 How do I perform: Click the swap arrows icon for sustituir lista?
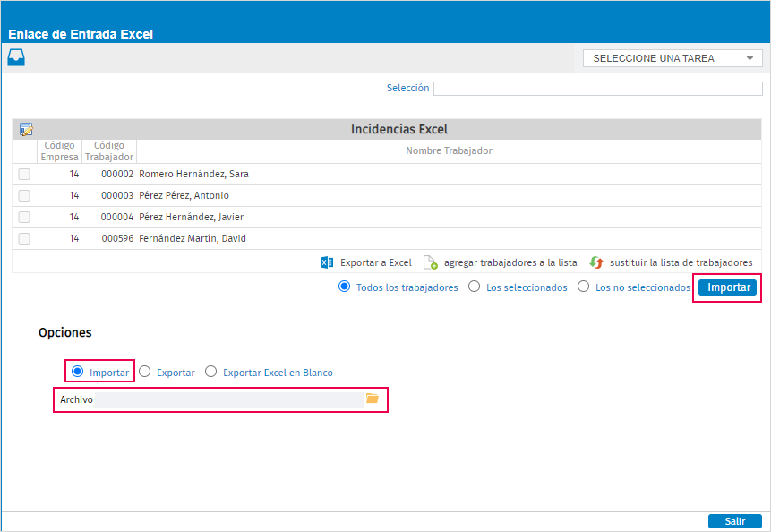(596, 262)
